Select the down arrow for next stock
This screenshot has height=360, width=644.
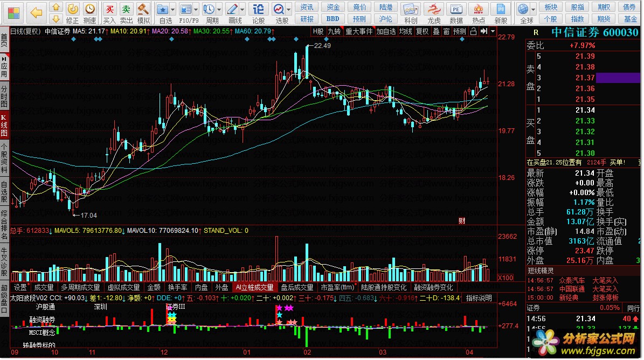coord(56,19)
